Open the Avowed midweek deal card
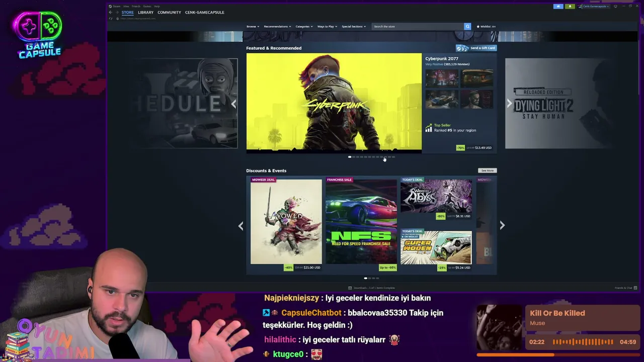Screen dimensions: 644x362 286,222
